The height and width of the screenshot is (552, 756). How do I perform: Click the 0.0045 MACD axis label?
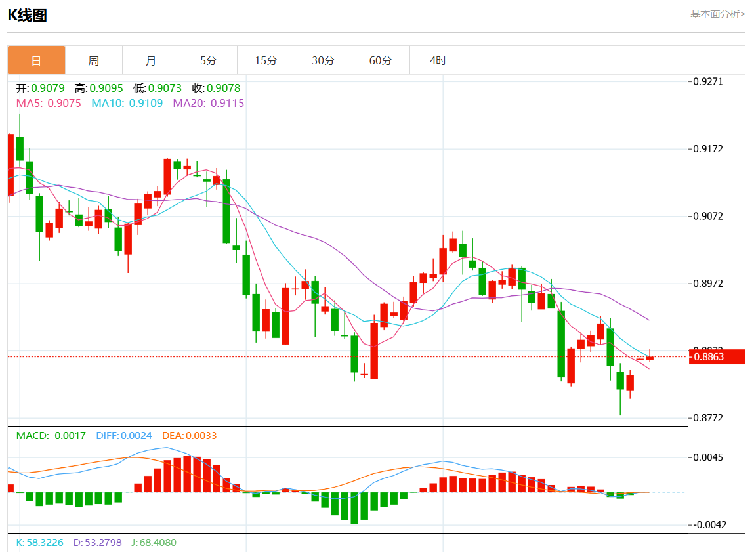(x=708, y=457)
